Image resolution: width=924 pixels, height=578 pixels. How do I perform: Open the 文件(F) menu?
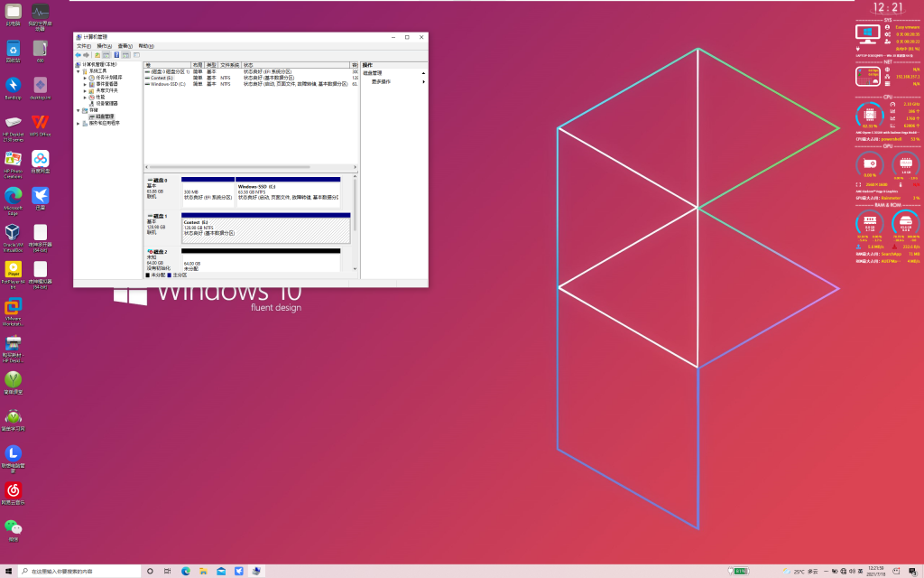(84, 46)
